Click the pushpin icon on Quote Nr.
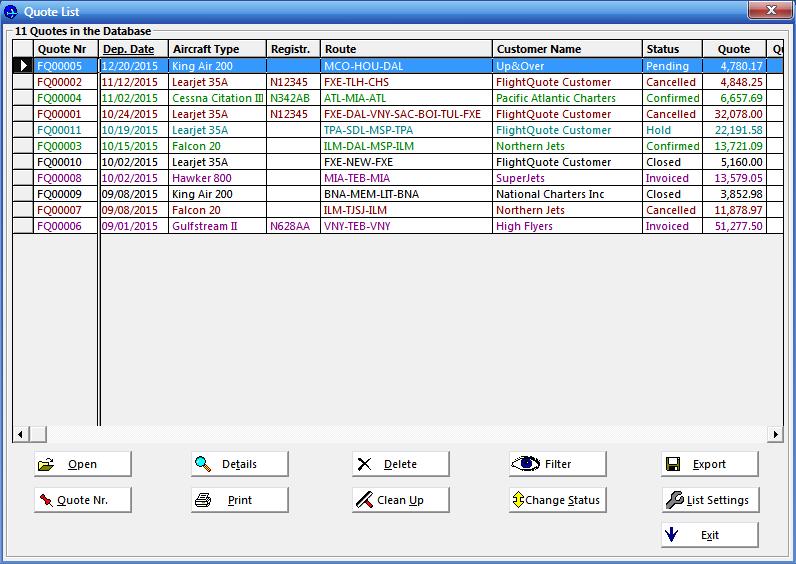Image resolution: width=796 pixels, height=564 pixels. [x=46, y=500]
